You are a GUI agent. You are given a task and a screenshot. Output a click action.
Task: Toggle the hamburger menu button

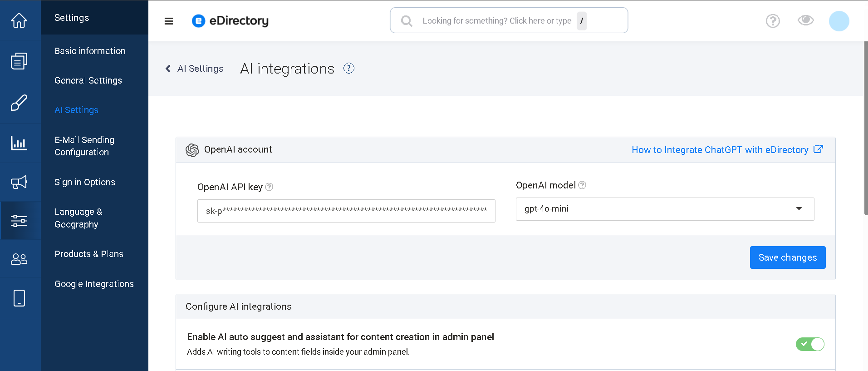[x=169, y=21]
